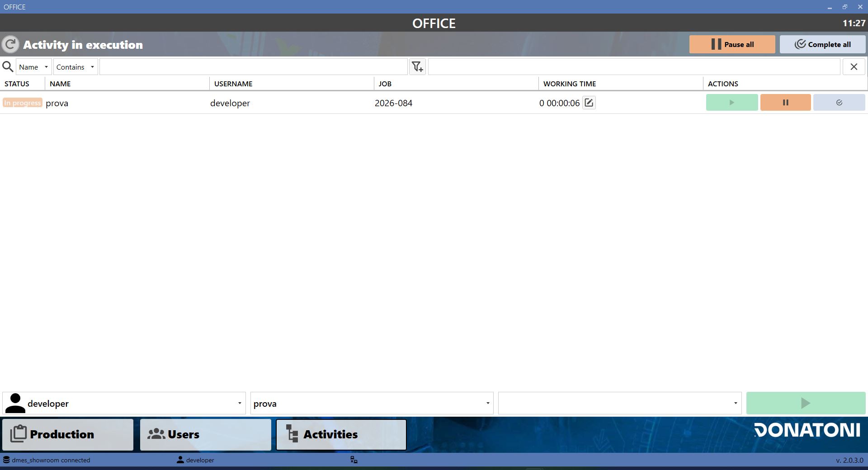The image size is (868, 470).
Task: Select the job cell 2026-084
Action: (393, 103)
